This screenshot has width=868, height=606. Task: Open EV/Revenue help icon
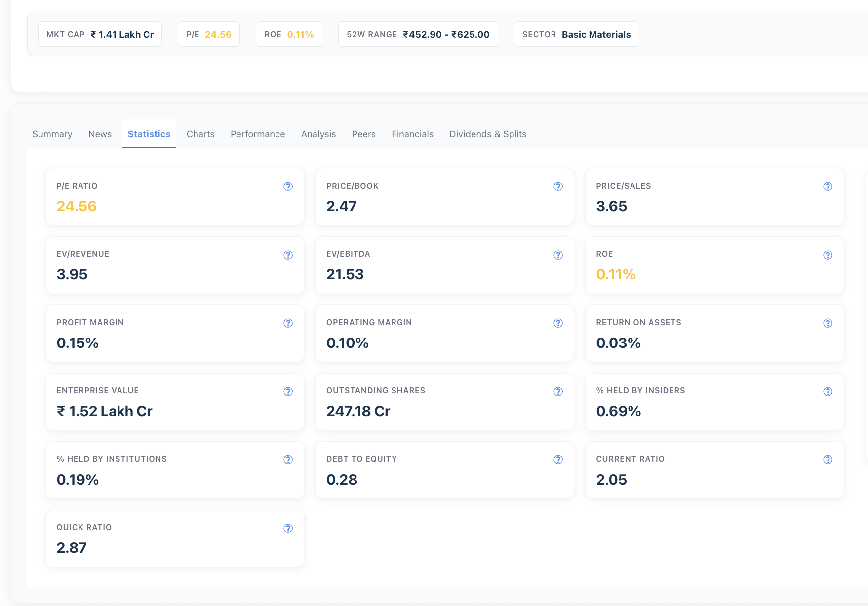pos(288,255)
